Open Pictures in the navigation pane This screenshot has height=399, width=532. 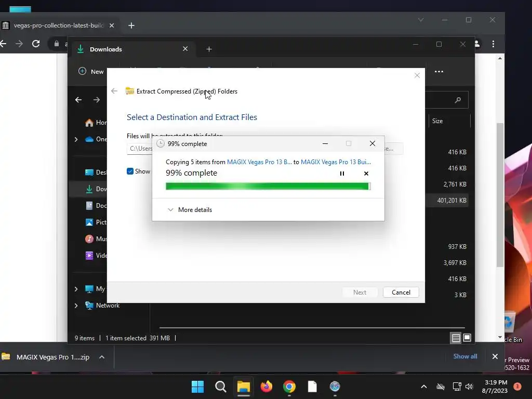click(96, 222)
